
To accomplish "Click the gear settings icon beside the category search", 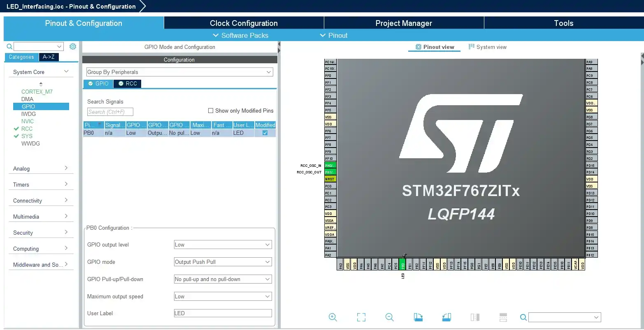I will 73,46.
